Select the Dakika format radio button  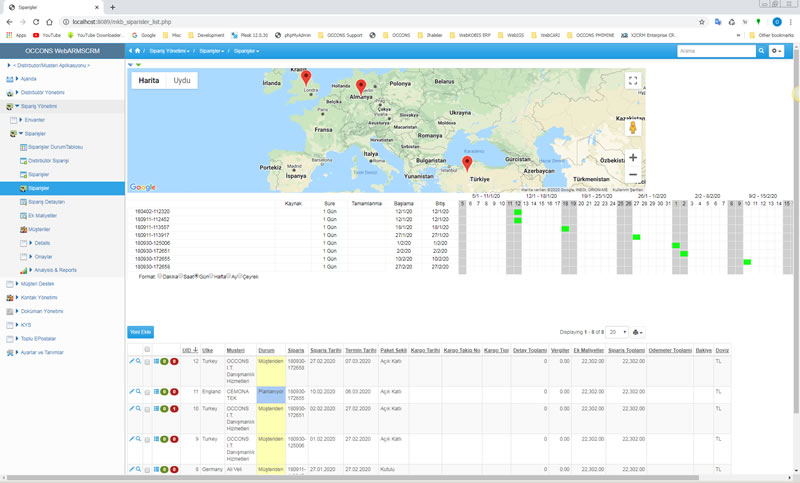coord(160,276)
